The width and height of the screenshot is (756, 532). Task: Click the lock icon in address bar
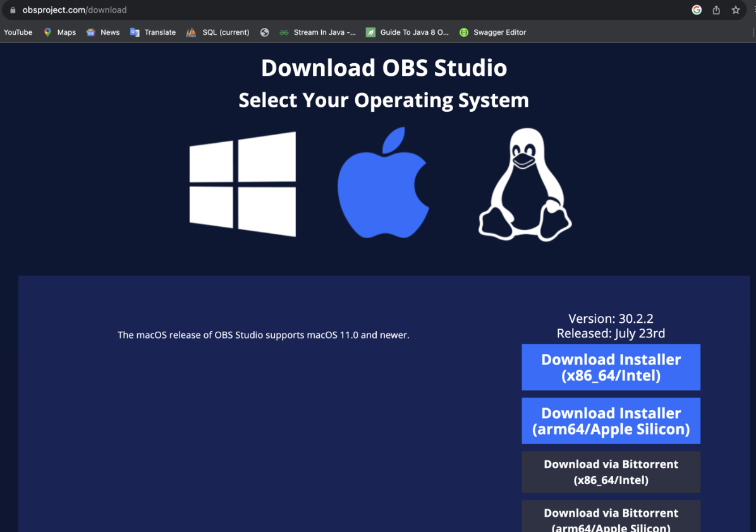coord(13,10)
